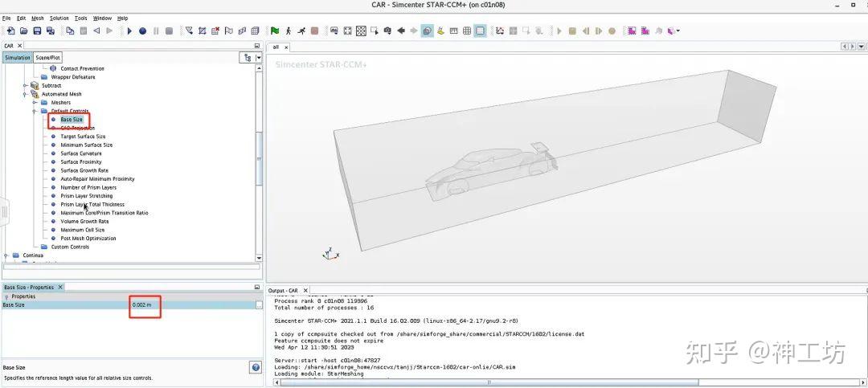Click the ellipsis button beside Base Size value
Image resolution: width=868 pixels, height=388 pixels.
coord(259,305)
